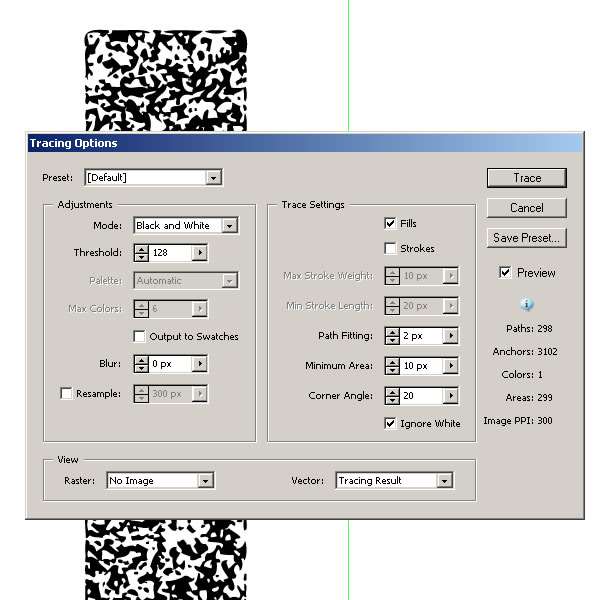Open the Preset dropdown
This screenshot has height=600, width=600.
point(213,178)
